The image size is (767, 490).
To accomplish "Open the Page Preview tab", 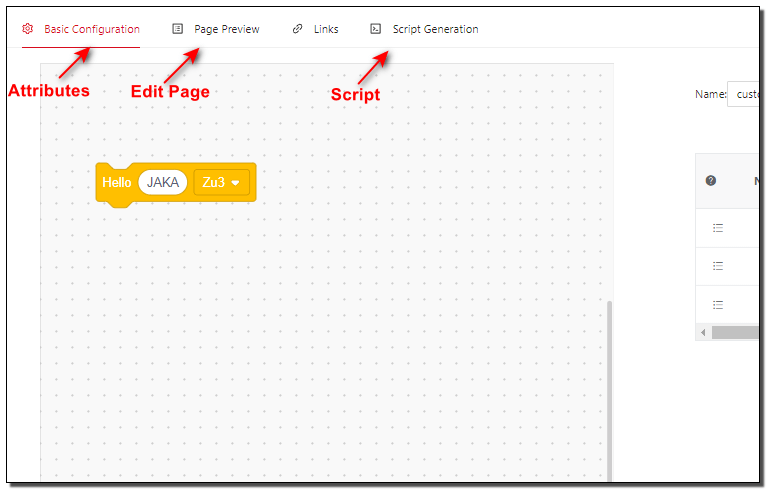I will pos(226,29).
